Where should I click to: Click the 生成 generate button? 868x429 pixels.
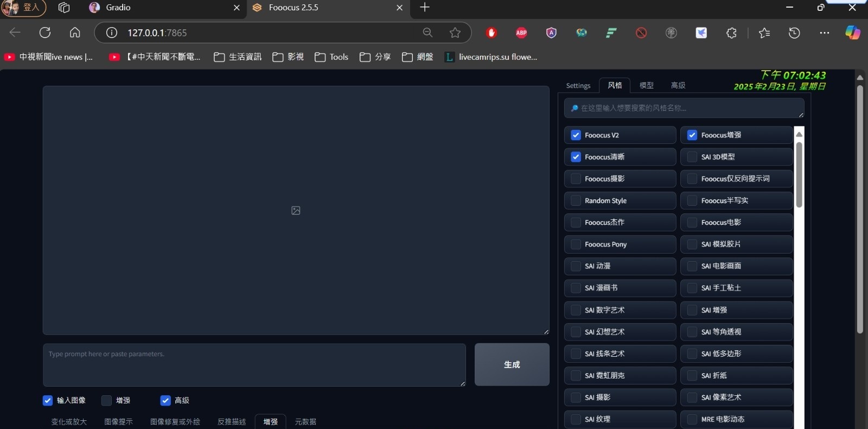coord(512,364)
